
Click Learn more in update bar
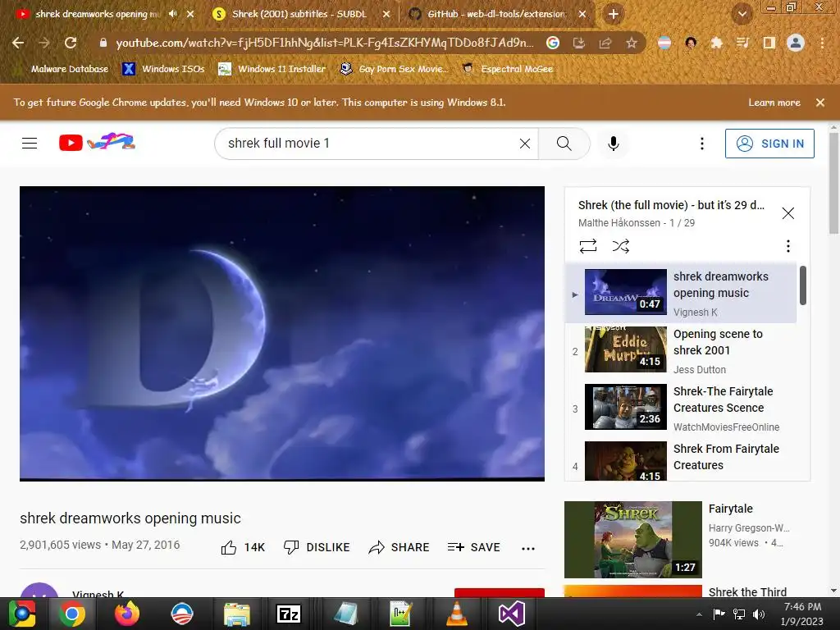(774, 103)
